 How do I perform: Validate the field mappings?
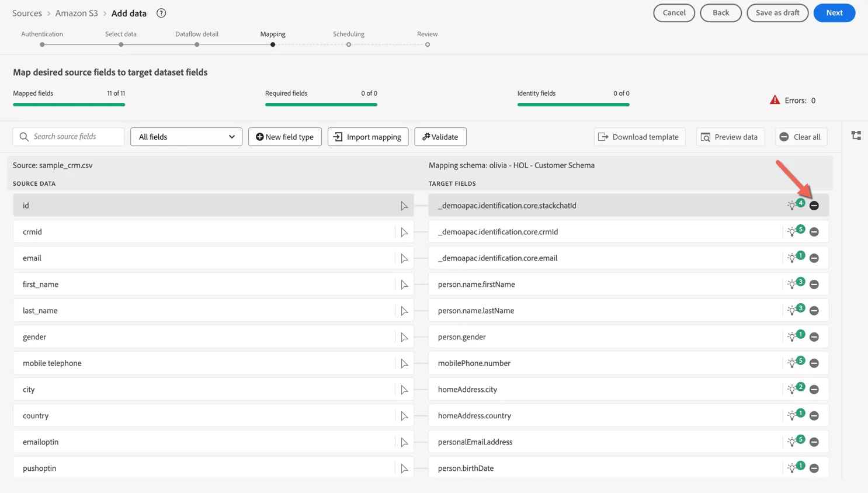pyautogui.click(x=440, y=137)
